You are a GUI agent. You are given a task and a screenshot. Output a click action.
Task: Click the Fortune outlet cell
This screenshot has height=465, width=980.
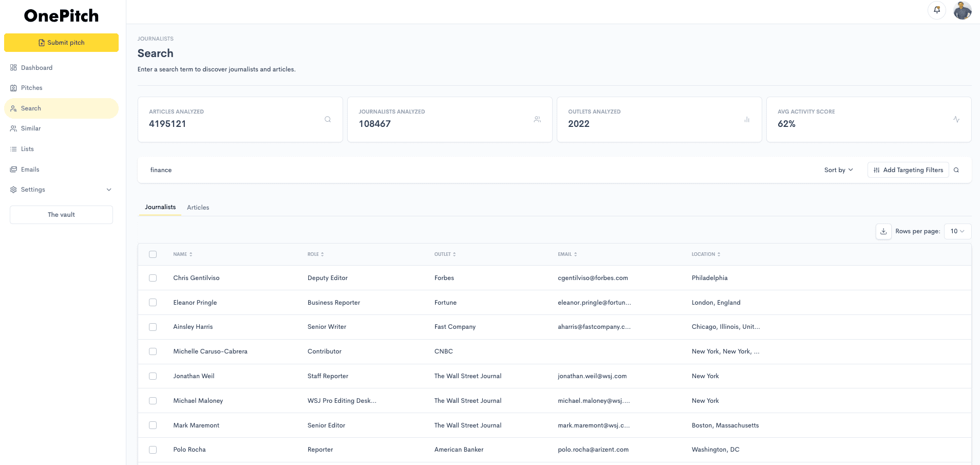[x=445, y=303]
